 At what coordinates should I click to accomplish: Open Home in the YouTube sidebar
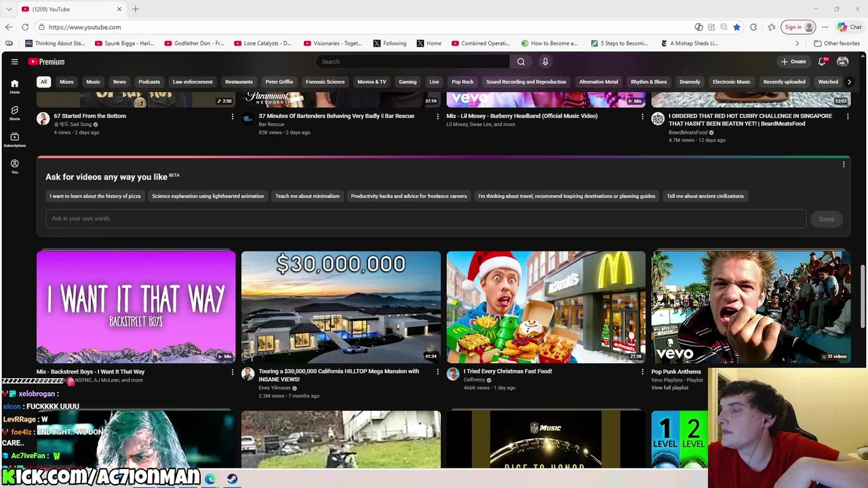coord(14,86)
